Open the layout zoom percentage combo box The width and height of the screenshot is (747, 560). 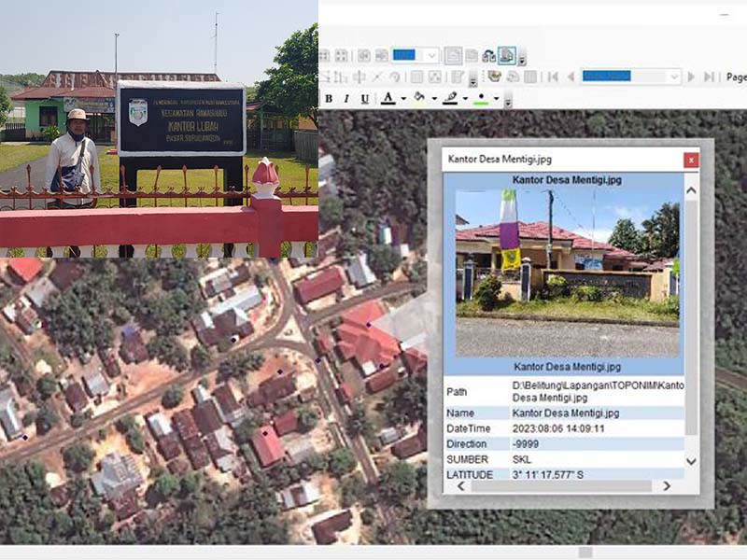click(x=430, y=56)
